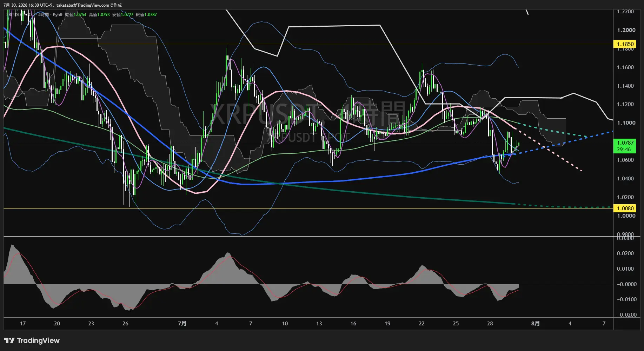Click the TradingView wordmark text

point(38,340)
